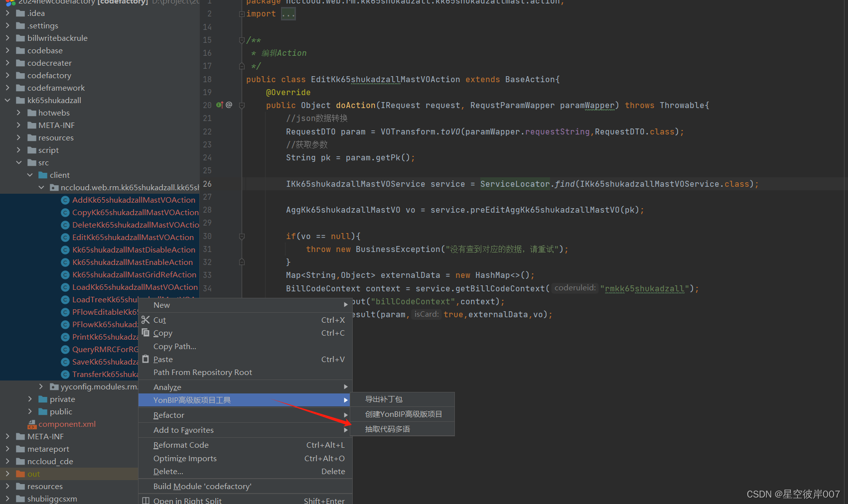Click the nccloud.web.rm package icon
Image resolution: width=848 pixels, height=504 pixels.
coord(54,187)
